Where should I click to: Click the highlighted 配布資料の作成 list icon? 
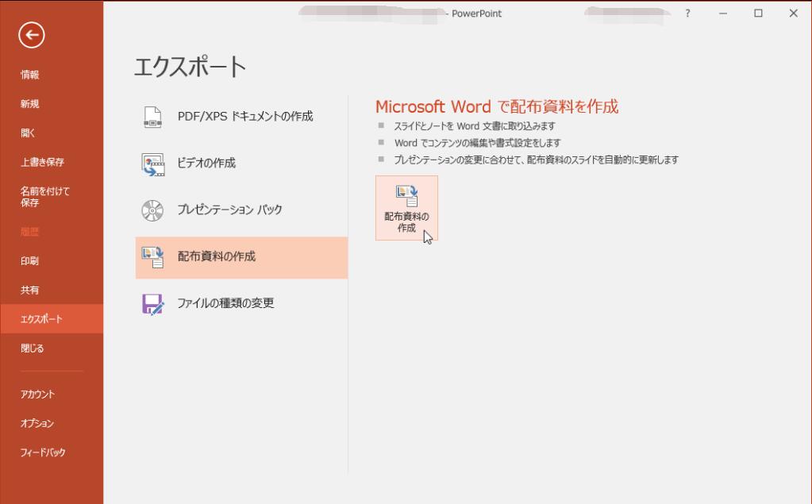click(152, 256)
